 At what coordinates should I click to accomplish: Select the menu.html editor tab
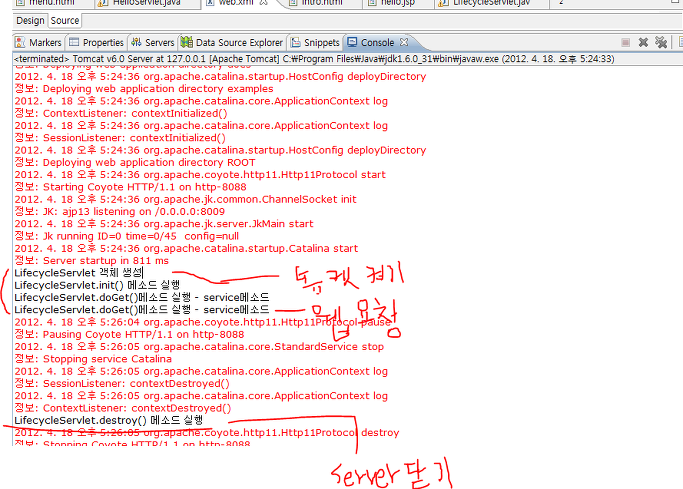pos(51,3)
